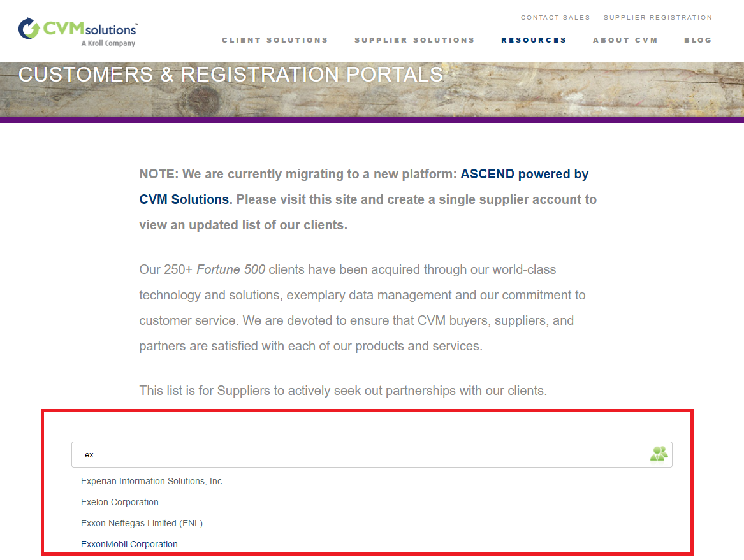Screen dimensions: 744x560
Task: Click the CVM Solutions logo
Action: (78, 32)
